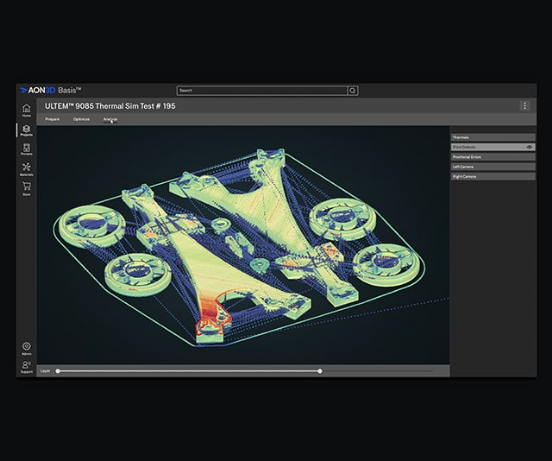Open the Store cart icon

click(26, 188)
